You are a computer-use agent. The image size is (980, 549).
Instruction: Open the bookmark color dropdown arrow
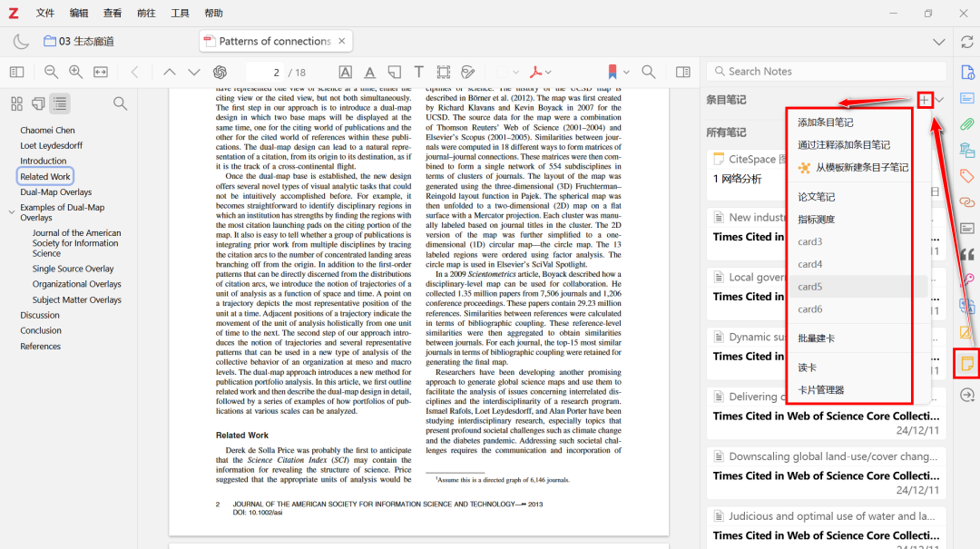click(628, 72)
